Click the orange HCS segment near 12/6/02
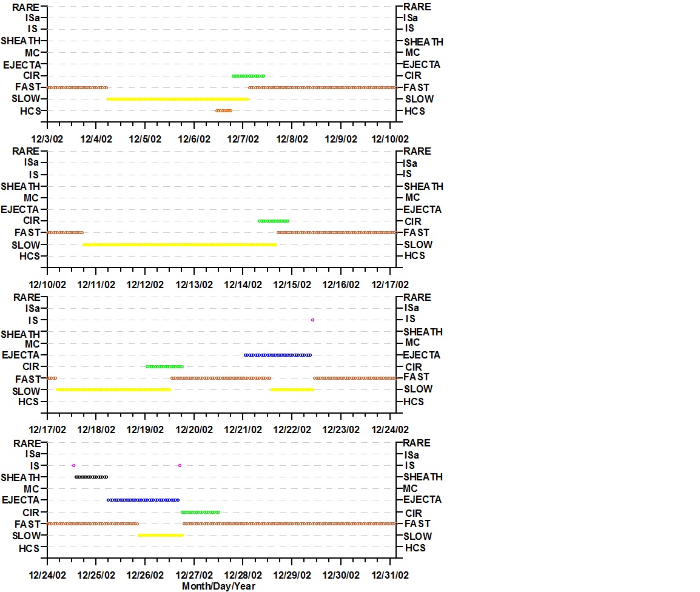This screenshot has height=592, width=700. [224, 111]
